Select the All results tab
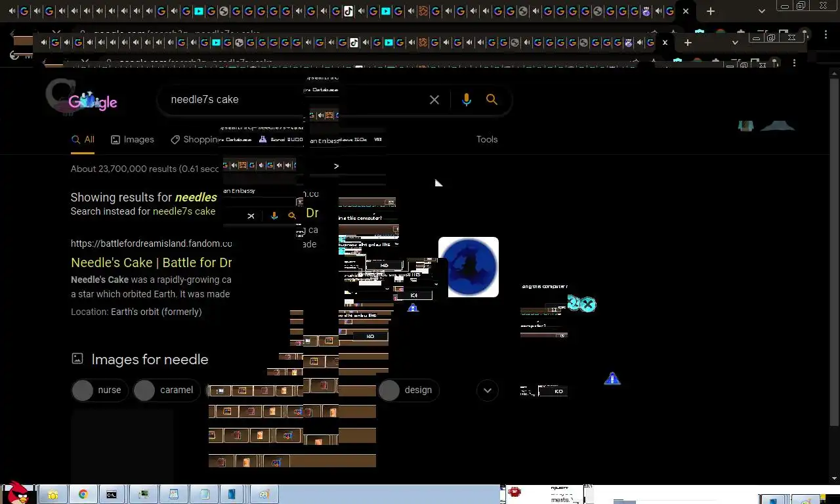Image resolution: width=840 pixels, height=504 pixels. pyautogui.click(x=83, y=140)
